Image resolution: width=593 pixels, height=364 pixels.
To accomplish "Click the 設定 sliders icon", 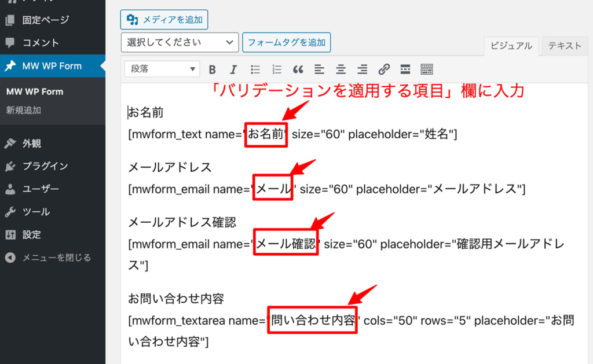I will click(x=10, y=235).
